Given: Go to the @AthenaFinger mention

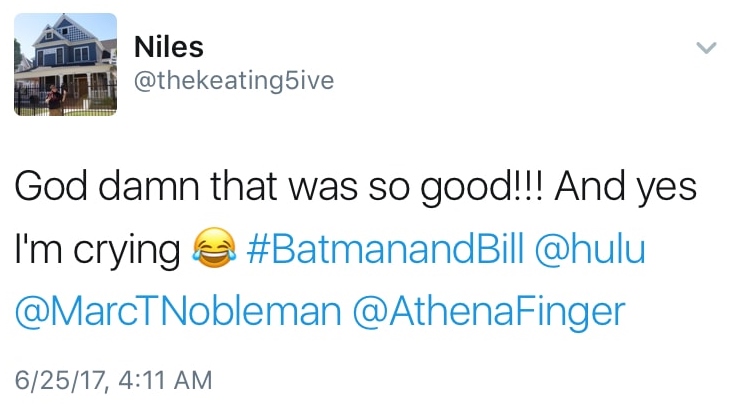Looking at the screenshot, I should tap(489, 311).
